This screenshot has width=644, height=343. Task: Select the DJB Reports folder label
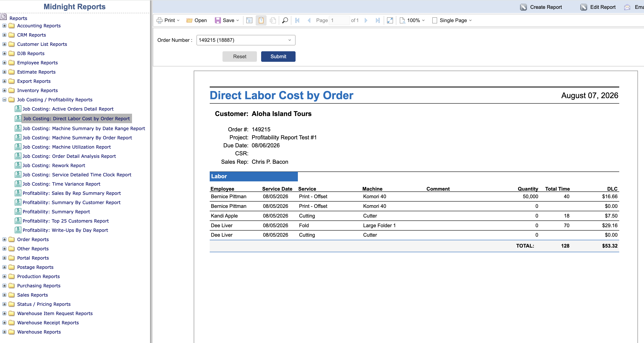point(31,53)
